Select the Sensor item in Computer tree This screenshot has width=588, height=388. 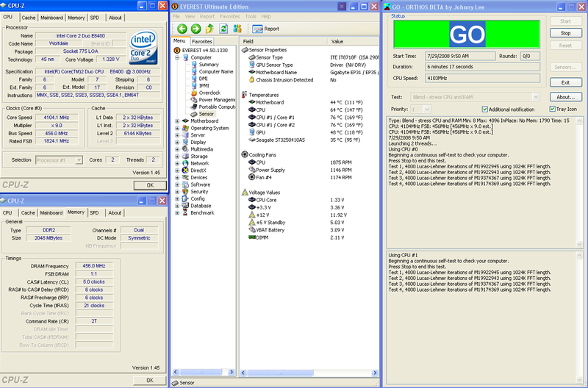tap(207, 114)
